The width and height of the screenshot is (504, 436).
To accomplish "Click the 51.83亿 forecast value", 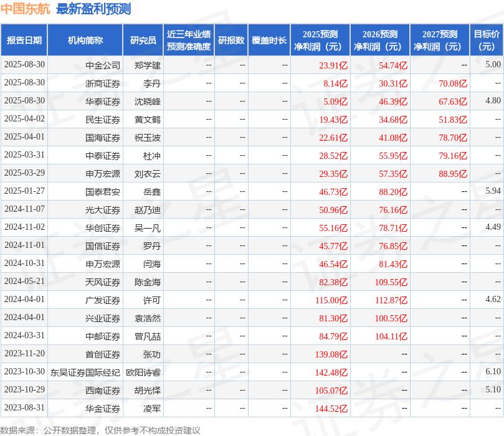I will (453, 120).
